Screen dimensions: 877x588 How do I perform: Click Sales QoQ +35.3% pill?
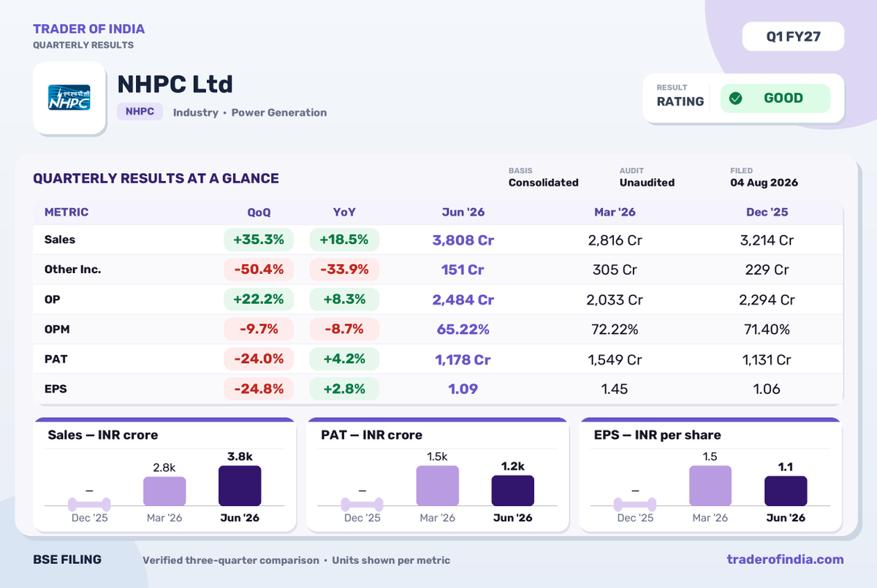point(259,240)
